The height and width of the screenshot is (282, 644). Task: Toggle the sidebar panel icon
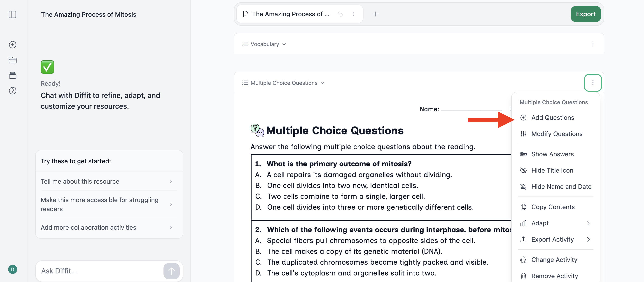point(12,14)
